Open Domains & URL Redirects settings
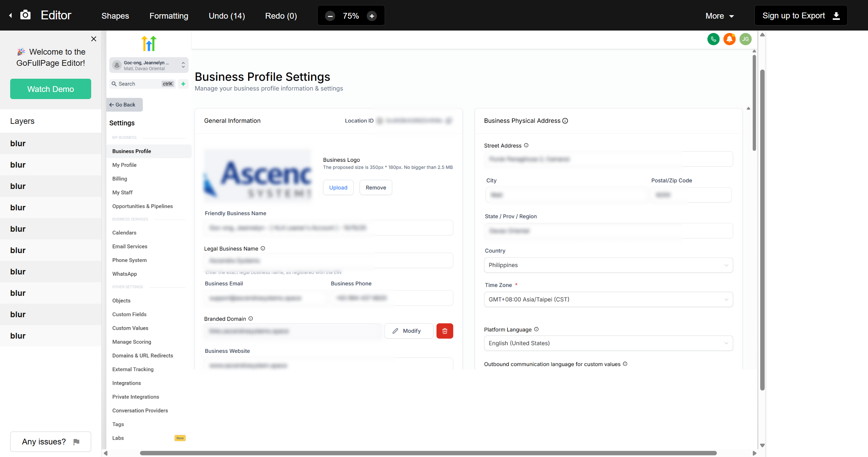The width and height of the screenshot is (868, 457). [143, 356]
